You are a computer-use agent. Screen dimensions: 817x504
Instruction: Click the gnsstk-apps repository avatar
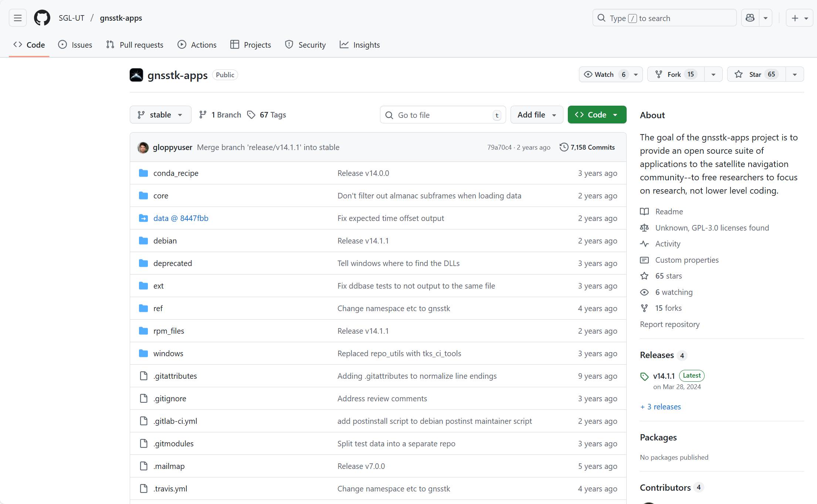point(136,75)
